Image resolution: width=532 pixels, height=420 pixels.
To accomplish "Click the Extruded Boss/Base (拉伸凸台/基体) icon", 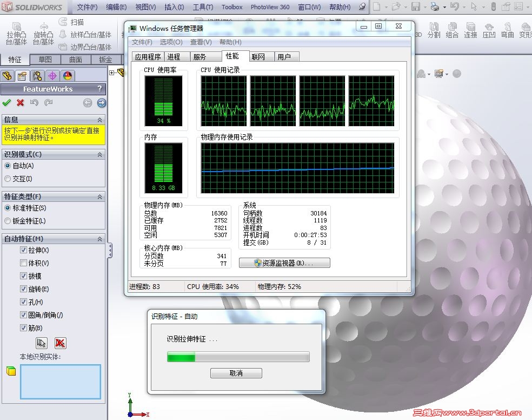I will coord(16,34).
